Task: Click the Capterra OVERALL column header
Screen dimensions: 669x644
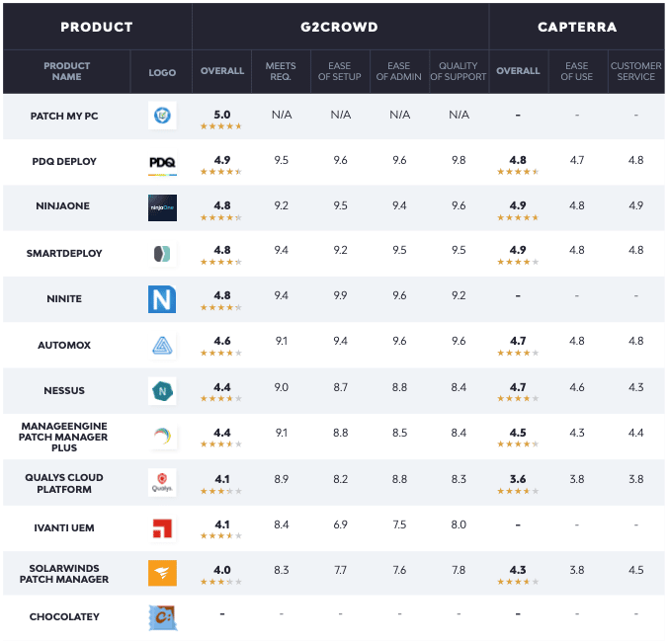Action: coord(518,71)
